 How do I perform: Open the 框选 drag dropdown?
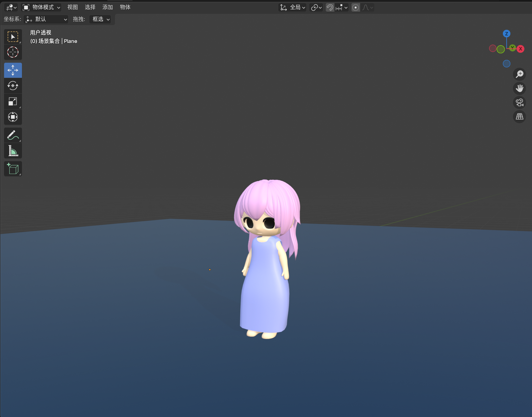pyautogui.click(x=101, y=19)
